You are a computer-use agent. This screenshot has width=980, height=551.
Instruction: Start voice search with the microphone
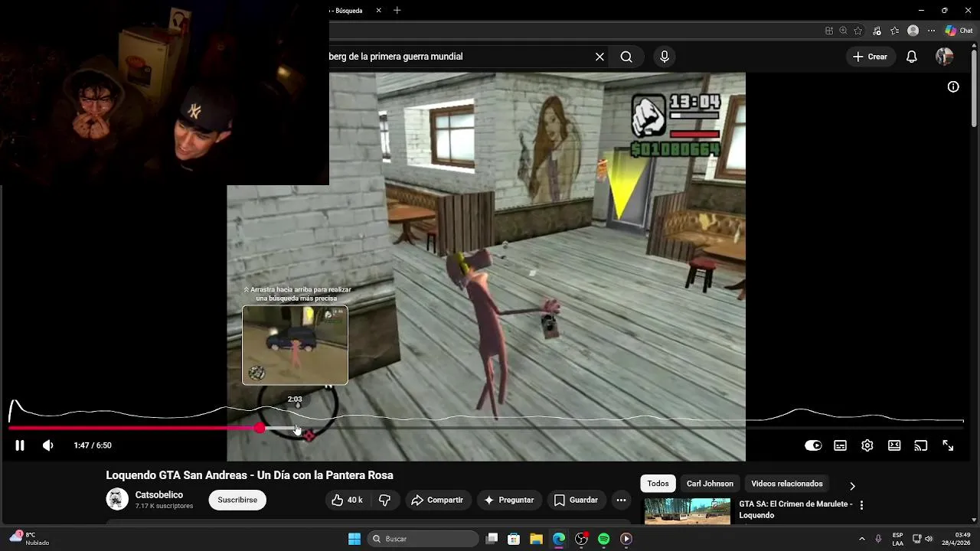664,57
